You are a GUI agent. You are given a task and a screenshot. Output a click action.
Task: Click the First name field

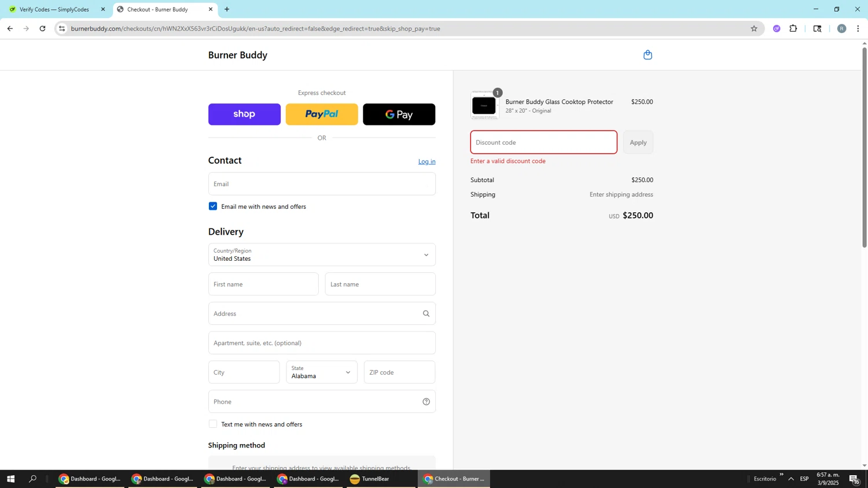[263, 284]
